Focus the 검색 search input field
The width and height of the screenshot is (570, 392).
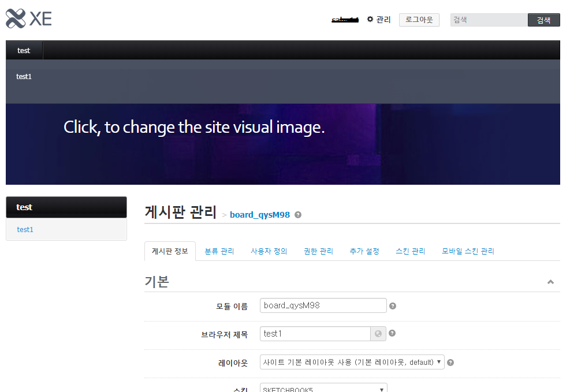tap(489, 20)
